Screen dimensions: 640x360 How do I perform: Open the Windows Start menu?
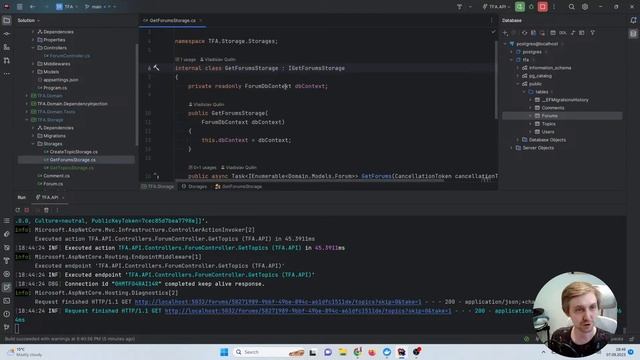click(x=224, y=352)
